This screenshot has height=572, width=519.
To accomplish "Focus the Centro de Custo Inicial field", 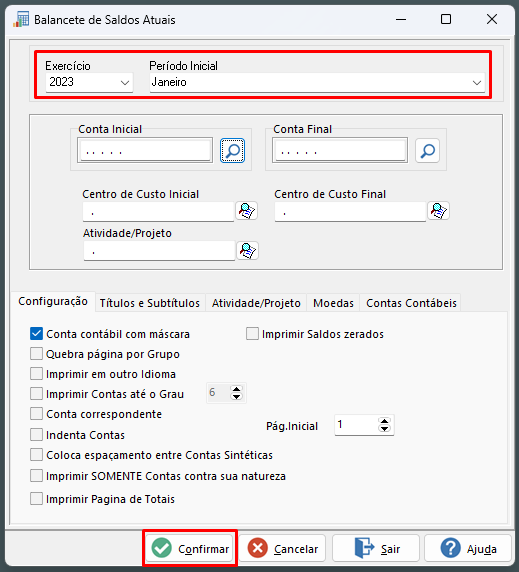I will pyautogui.click(x=158, y=212).
